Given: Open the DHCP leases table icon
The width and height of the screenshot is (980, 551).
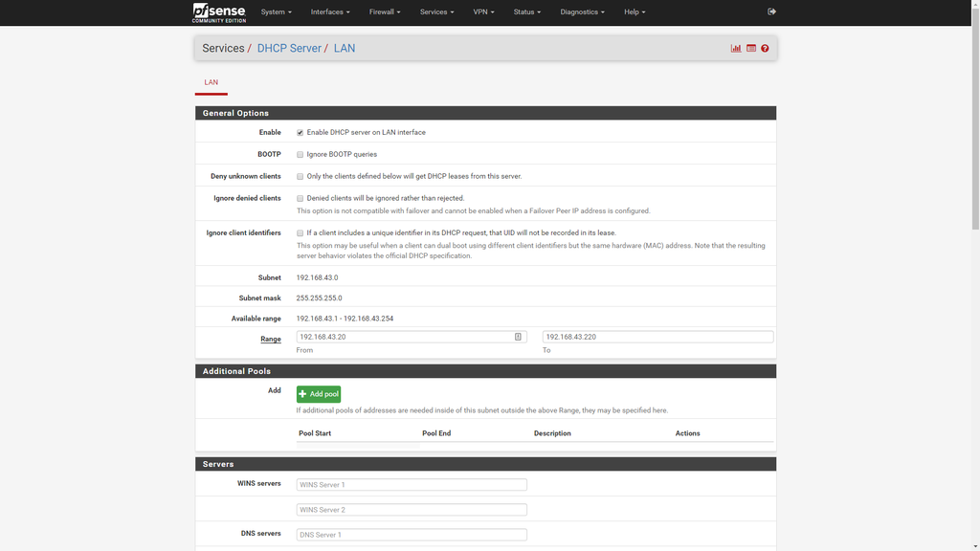Looking at the screenshot, I should pos(750,47).
